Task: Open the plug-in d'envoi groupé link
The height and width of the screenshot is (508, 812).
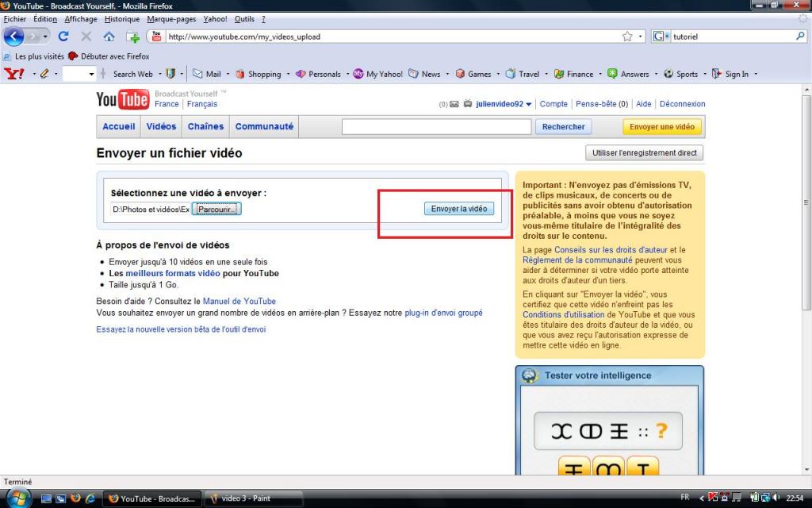Action: (443, 313)
